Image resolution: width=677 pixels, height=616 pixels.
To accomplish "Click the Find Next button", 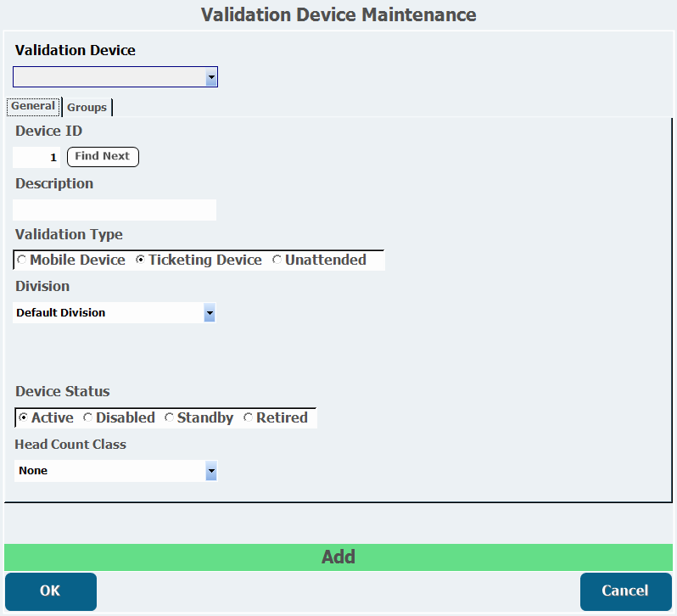I will click(103, 156).
